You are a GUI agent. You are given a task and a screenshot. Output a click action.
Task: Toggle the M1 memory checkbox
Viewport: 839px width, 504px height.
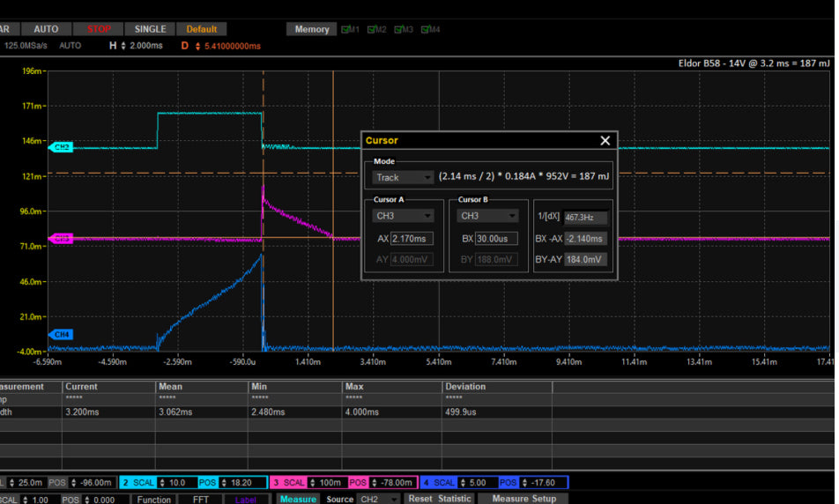point(345,30)
